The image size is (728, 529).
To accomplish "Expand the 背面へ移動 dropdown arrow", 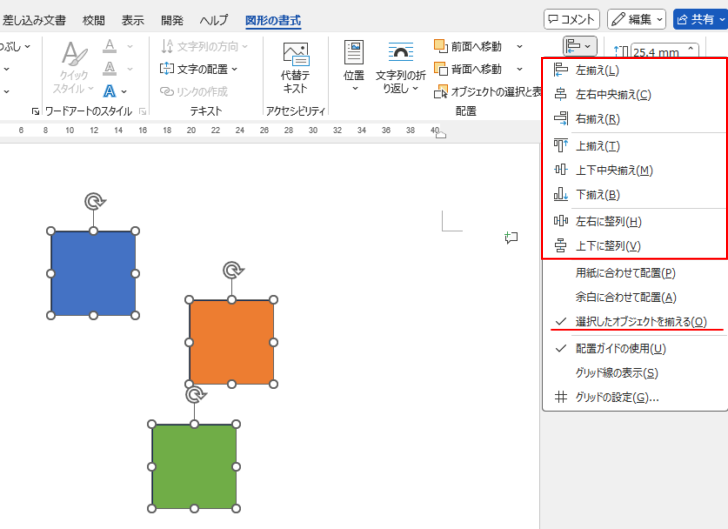I will (x=520, y=69).
